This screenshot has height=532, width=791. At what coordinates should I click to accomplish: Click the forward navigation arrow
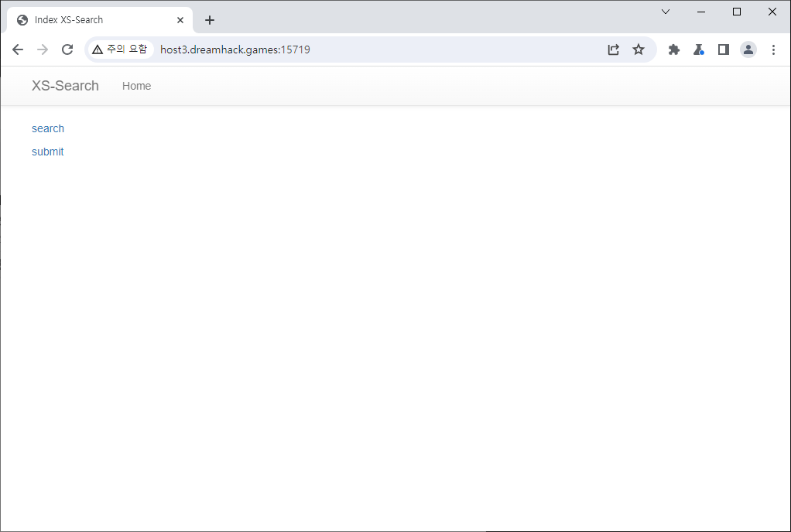click(x=43, y=49)
